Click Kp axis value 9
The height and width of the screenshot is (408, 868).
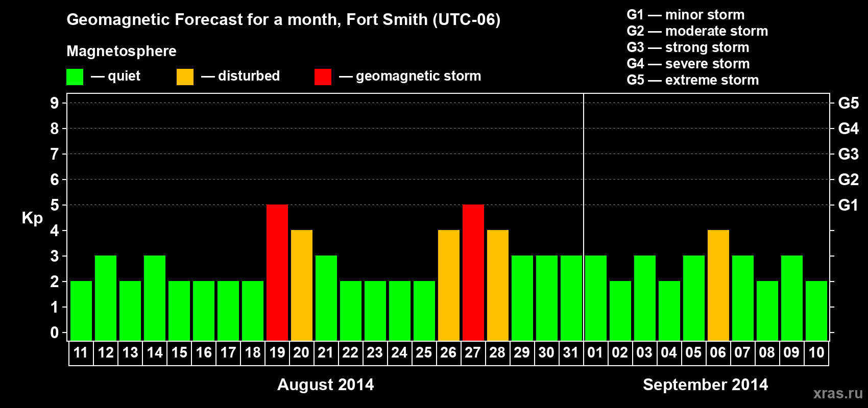click(x=55, y=103)
